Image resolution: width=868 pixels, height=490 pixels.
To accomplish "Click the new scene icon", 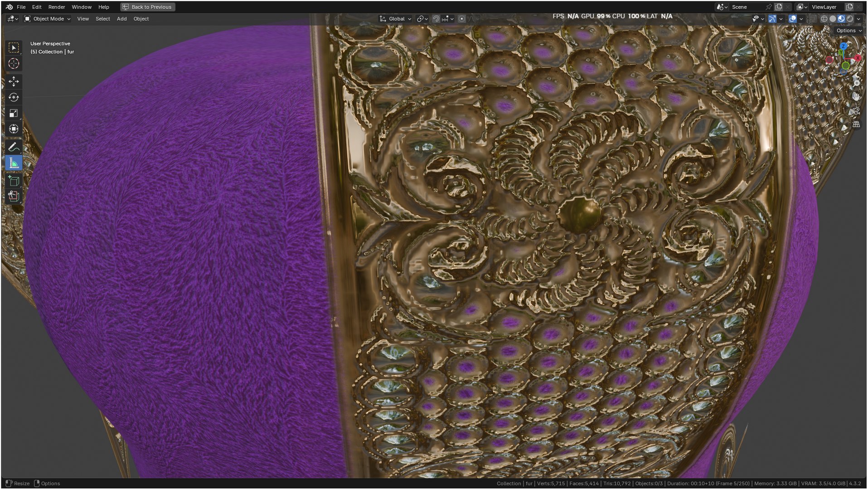I will [x=779, y=7].
